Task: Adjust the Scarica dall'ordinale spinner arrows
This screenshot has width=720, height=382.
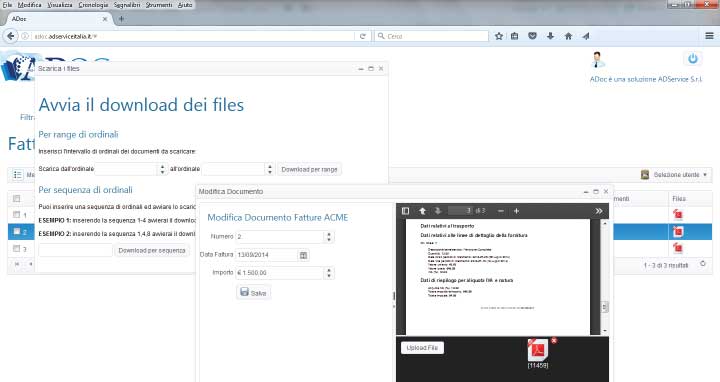Action: 163,169
